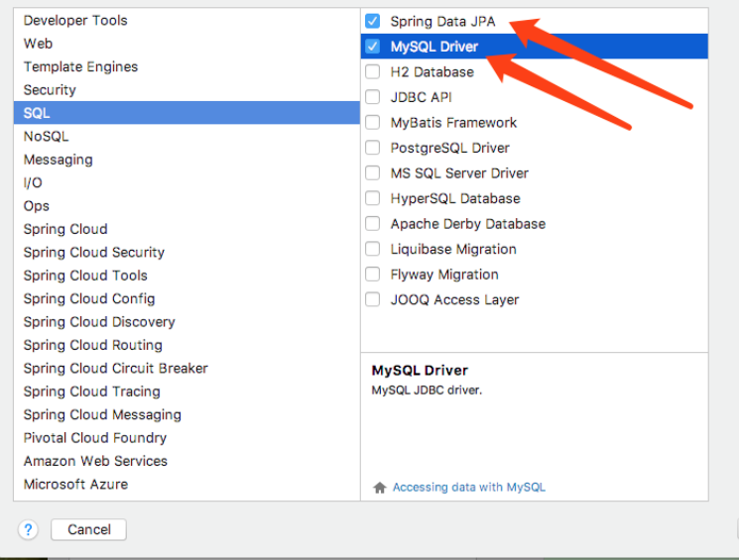The image size is (739, 560).
Task: Open the Template Engines category
Action: tap(186, 66)
